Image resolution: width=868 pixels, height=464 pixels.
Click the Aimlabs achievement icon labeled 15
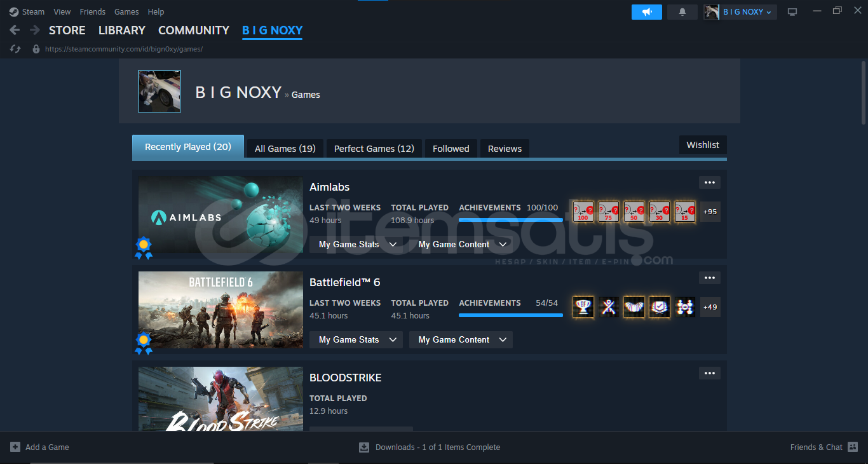pyautogui.click(x=685, y=212)
